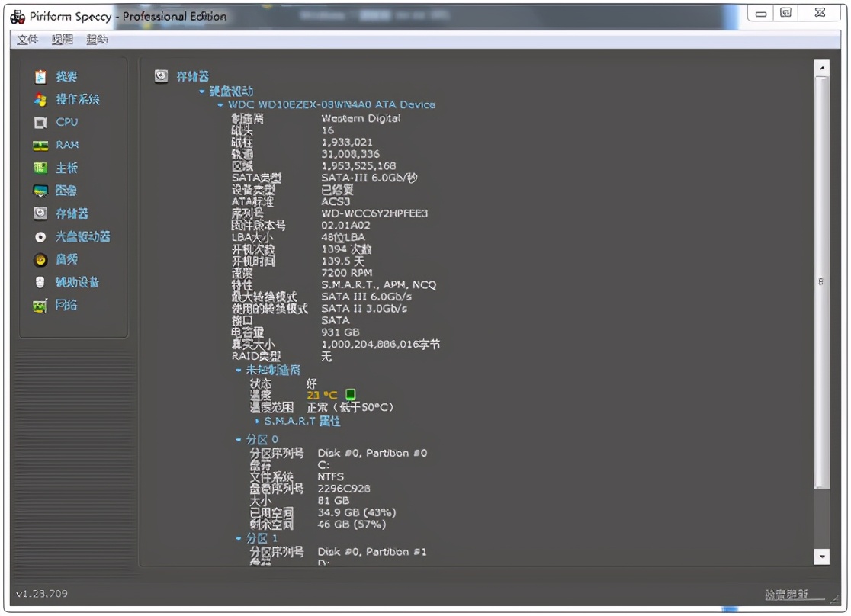Click the scrollbar up arrow
The image size is (851, 616).
(x=822, y=69)
